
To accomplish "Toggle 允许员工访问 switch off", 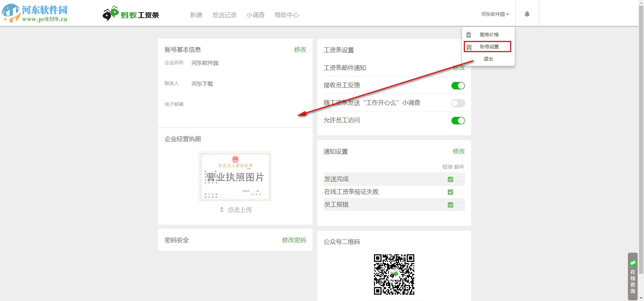I will pos(458,121).
